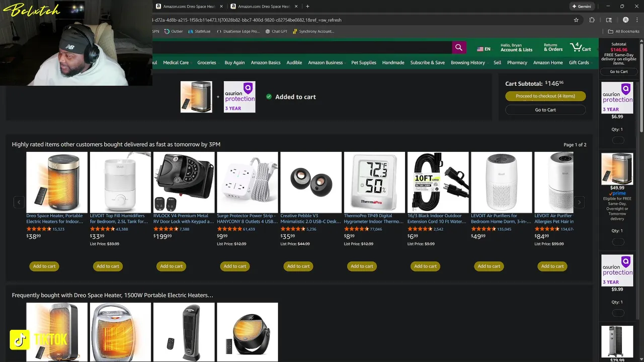Screen dimensions: 644x362
Task: Show previous carousel page with left arrow
Action: (19, 202)
